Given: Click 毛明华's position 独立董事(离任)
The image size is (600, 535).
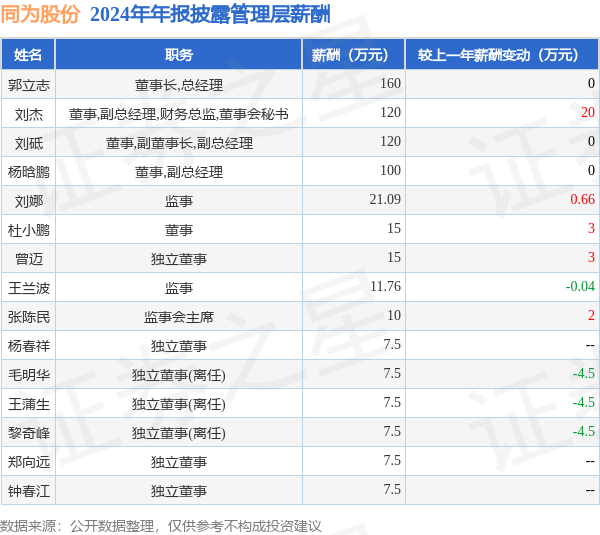Looking at the screenshot, I should 179,375.
